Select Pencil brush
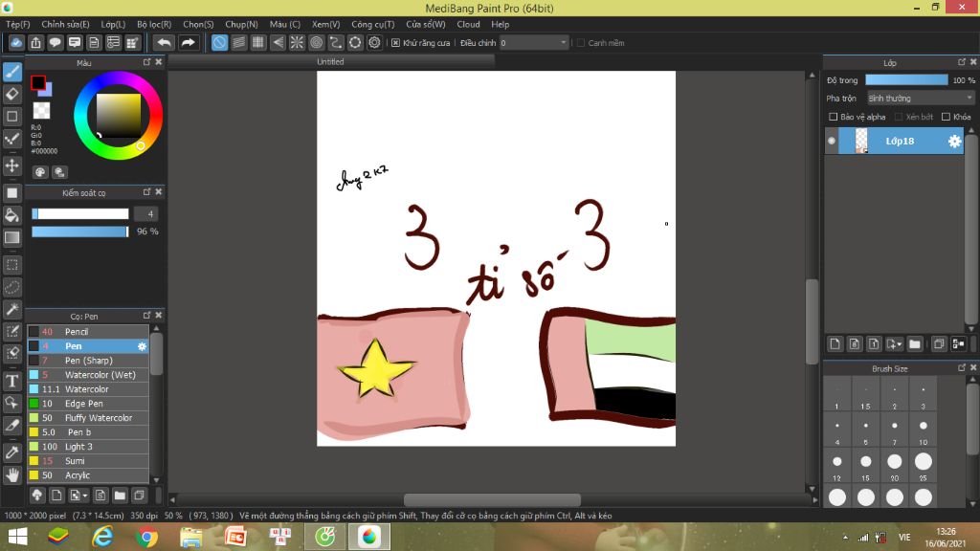This screenshot has height=551, width=980. click(x=88, y=332)
